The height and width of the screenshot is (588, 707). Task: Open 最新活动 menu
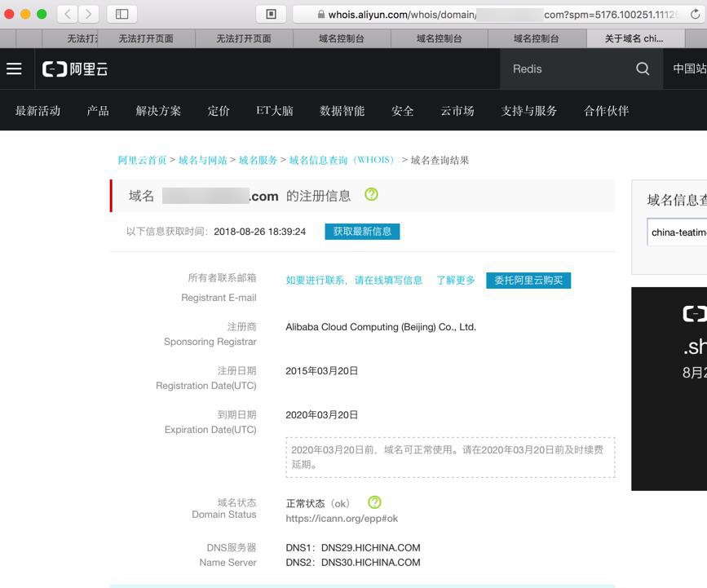pyautogui.click(x=38, y=110)
